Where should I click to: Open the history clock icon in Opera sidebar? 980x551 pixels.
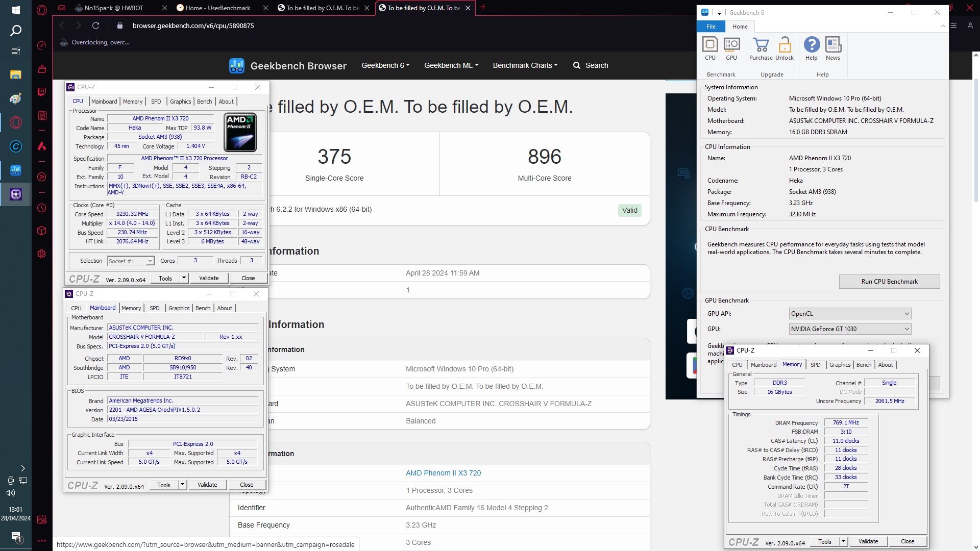42,208
